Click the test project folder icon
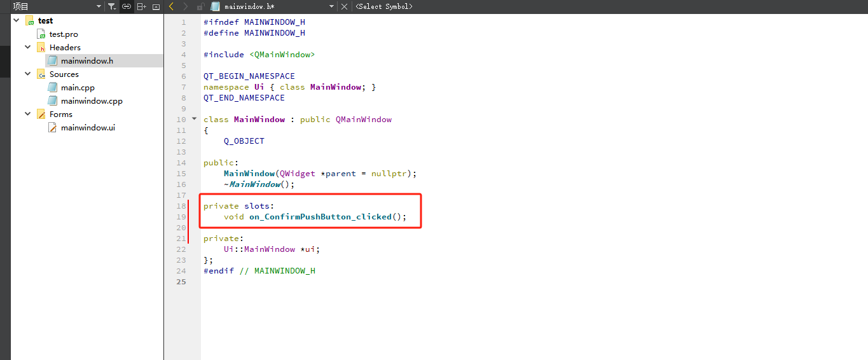 click(x=30, y=20)
